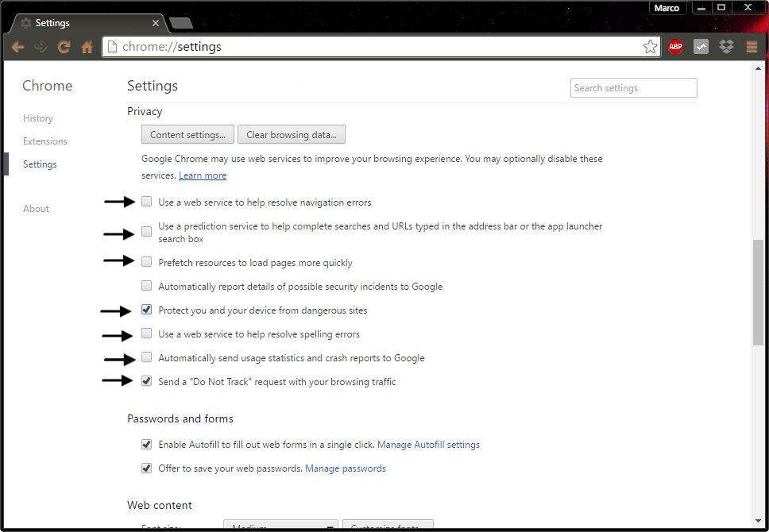Open the Learn more link
The height and width of the screenshot is (532, 769).
point(203,175)
